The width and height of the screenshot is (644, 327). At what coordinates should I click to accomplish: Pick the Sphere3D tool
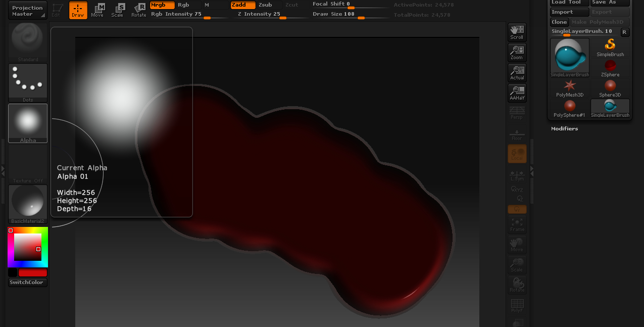tap(610, 87)
